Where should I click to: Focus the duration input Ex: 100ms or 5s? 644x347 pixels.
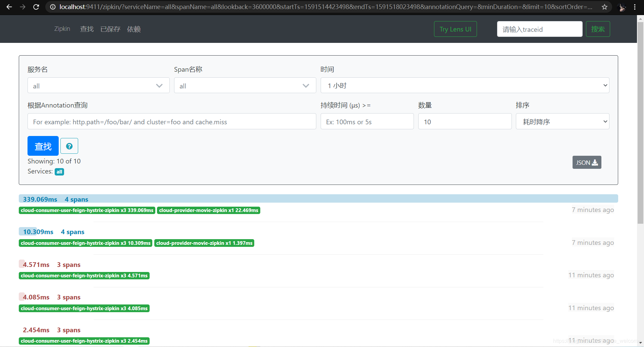coord(367,121)
